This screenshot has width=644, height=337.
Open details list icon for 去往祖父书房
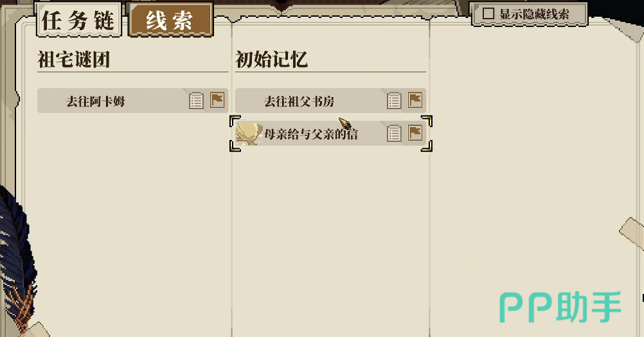click(394, 101)
